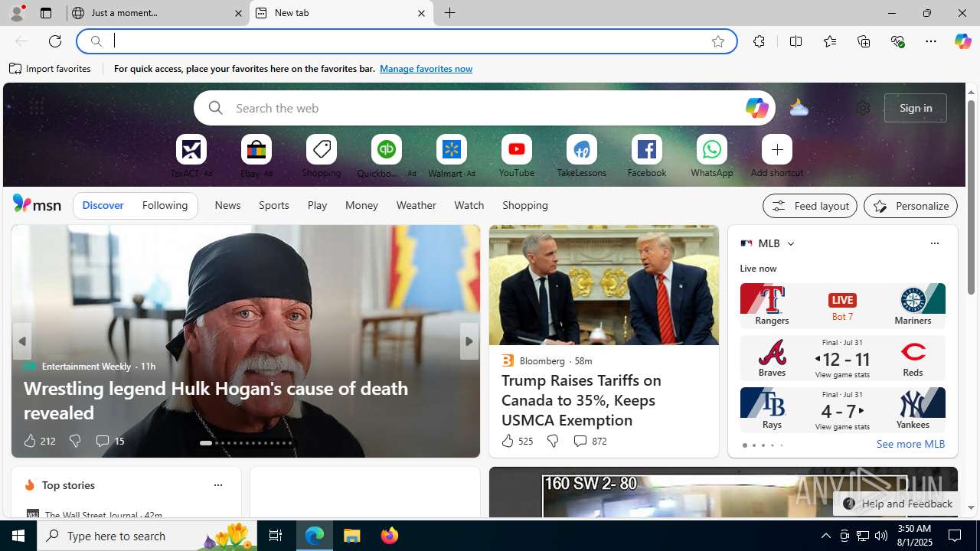Image resolution: width=980 pixels, height=551 pixels.
Task: Open QuickBooks shortcut tile
Action: point(387,156)
